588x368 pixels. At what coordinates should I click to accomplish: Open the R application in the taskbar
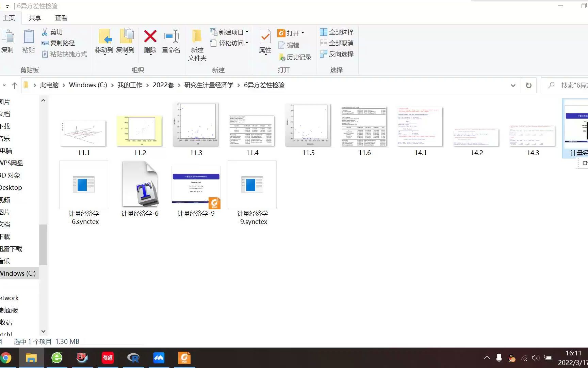pyautogui.click(x=133, y=358)
